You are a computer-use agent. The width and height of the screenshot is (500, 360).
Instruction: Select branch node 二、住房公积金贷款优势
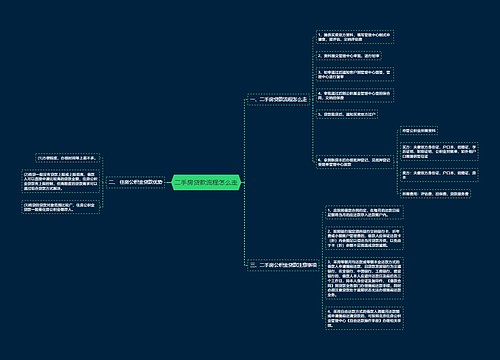135,182
